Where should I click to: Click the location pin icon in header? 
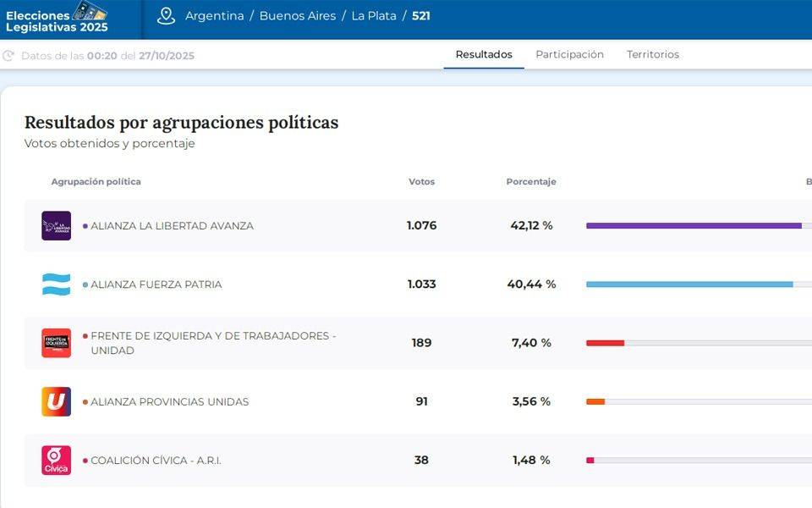click(166, 16)
